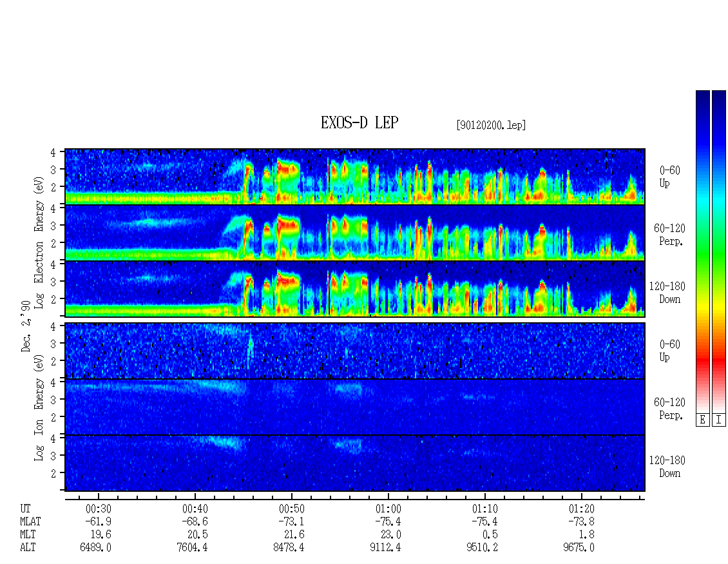The width and height of the screenshot is (728, 564).
Task: Click the ion Up spectrogram panel
Action: pos(355,351)
